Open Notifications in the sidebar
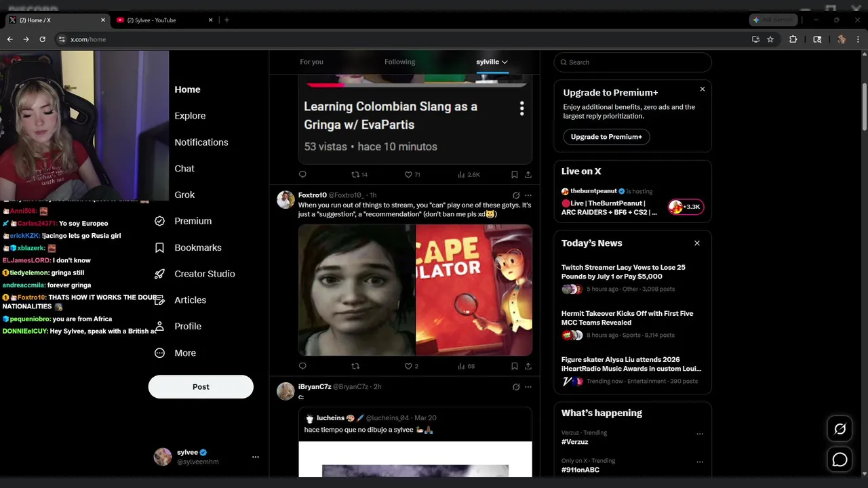The image size is (868, 488). click(201, 142)
